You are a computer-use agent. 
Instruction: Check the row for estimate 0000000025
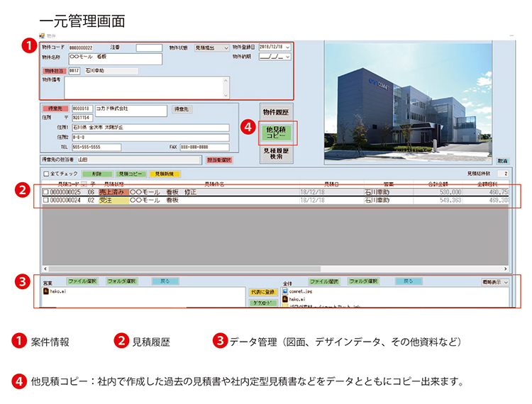click(46, 192)
